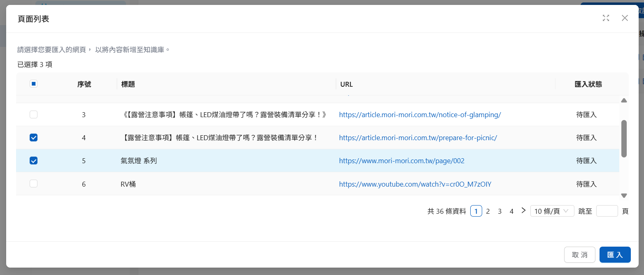
Task: Open the YouTube watch URL link
Action: [x=415, y=184]
